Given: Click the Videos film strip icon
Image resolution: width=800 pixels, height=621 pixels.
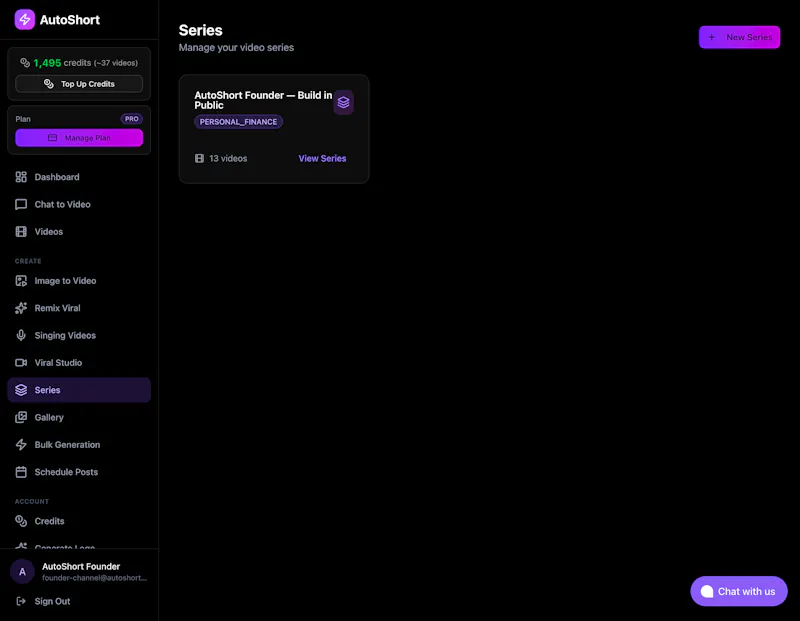Looking at the screenshot, I should 21,232.
